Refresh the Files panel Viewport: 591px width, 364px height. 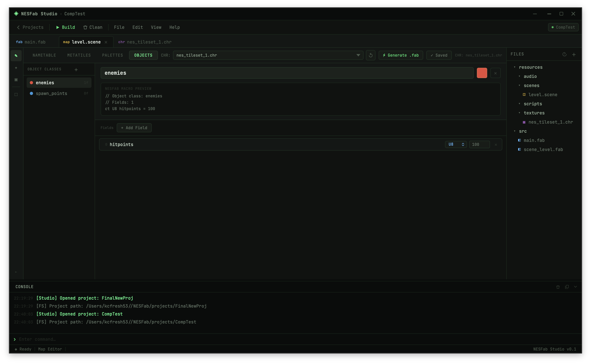click(564, 54)
